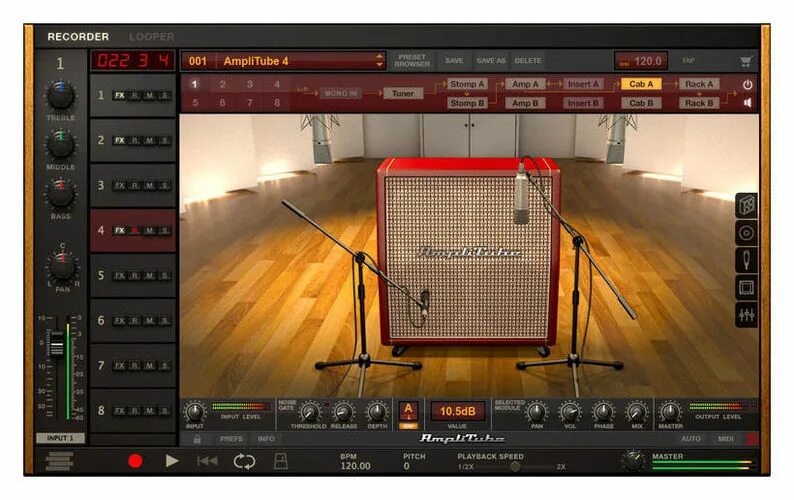Open the room selection square icon
The height and width of the screenshot is (500, 794).
click(x=746, y=288)
